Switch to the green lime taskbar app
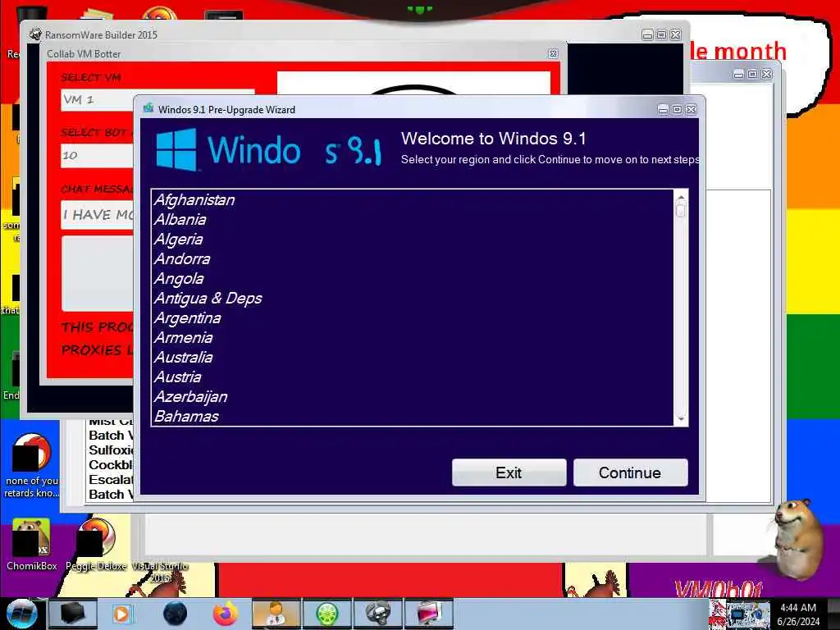Screen dimensions: 840x630 pos(326,614)
